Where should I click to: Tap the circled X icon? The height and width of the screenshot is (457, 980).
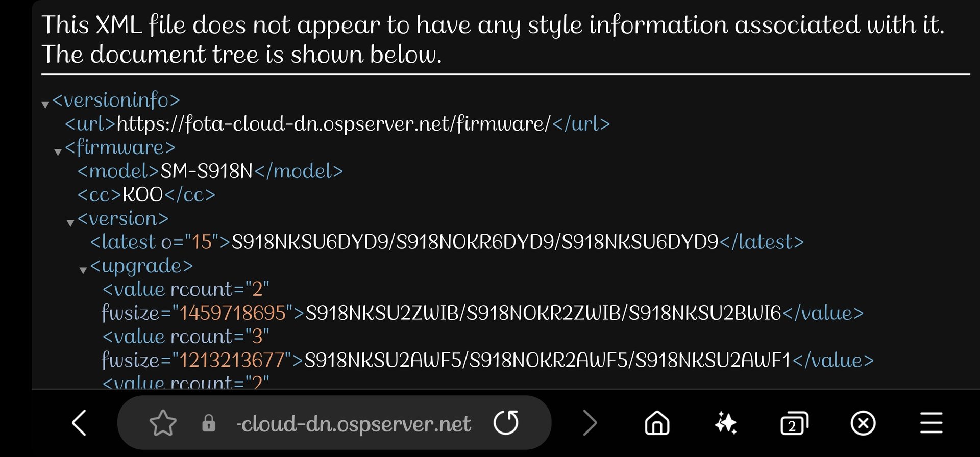click(863, 423)
